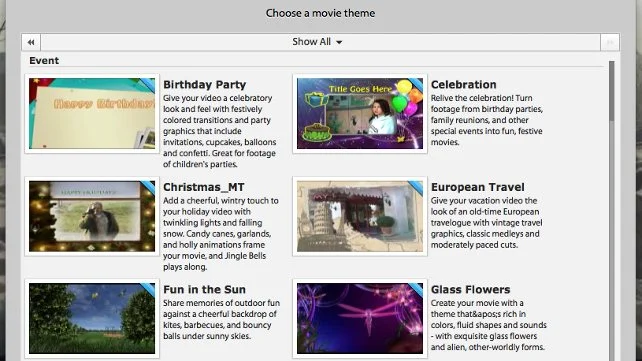Click the Glass Flowers description paragraph

pyautogui.click(x=488, y=325)
